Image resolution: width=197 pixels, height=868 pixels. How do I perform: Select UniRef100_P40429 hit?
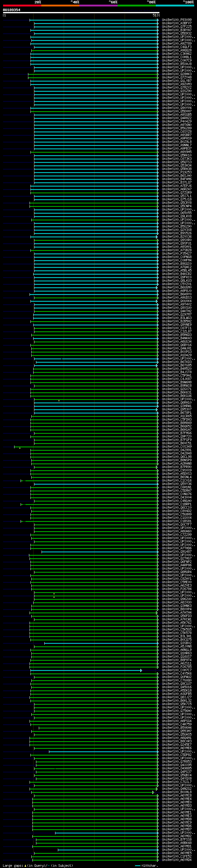point(177,121)
